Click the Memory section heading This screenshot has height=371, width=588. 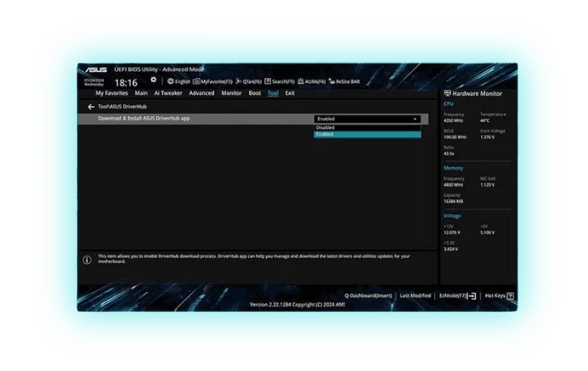pos(454,168)
